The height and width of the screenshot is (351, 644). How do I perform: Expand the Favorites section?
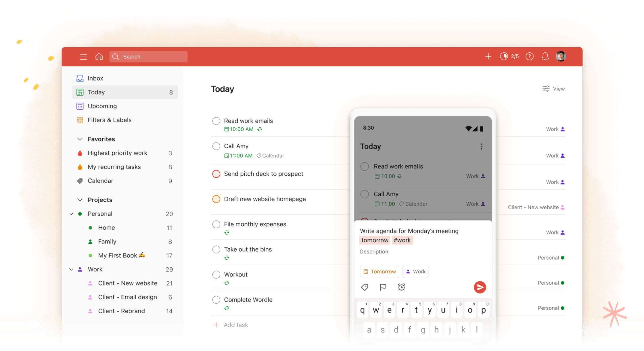point(80,139)
